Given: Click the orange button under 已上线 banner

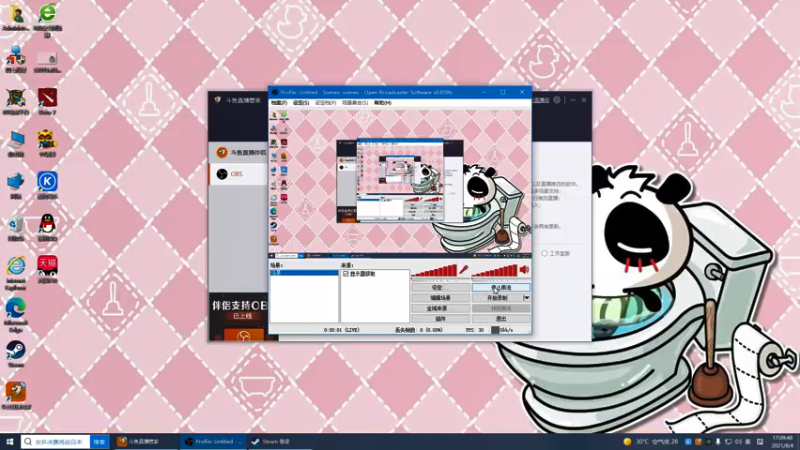Looking at the screenshot, I should 244,335.
